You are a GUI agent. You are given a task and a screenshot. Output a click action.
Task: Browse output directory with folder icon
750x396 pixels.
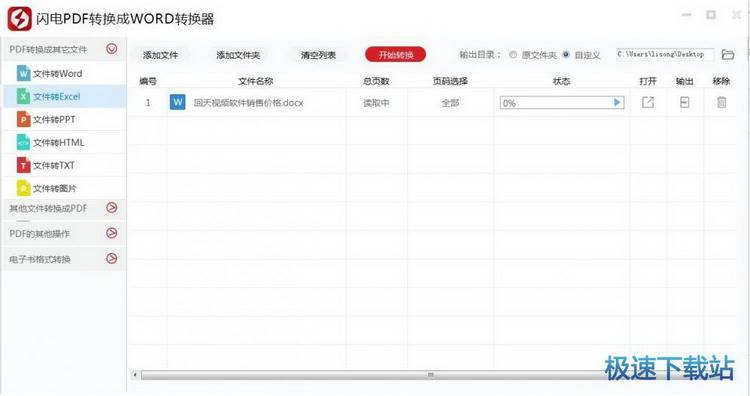(x=728, y=55)
